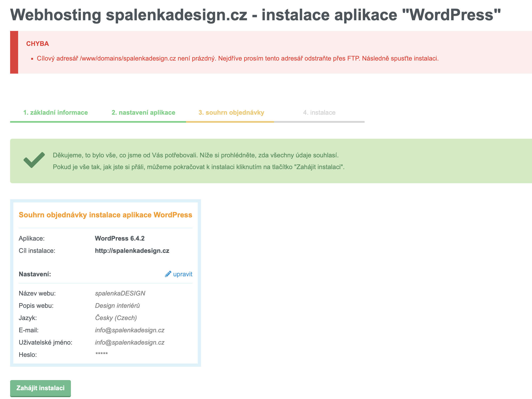Click the site name value spalenkaDESIGN

[120, 293]
